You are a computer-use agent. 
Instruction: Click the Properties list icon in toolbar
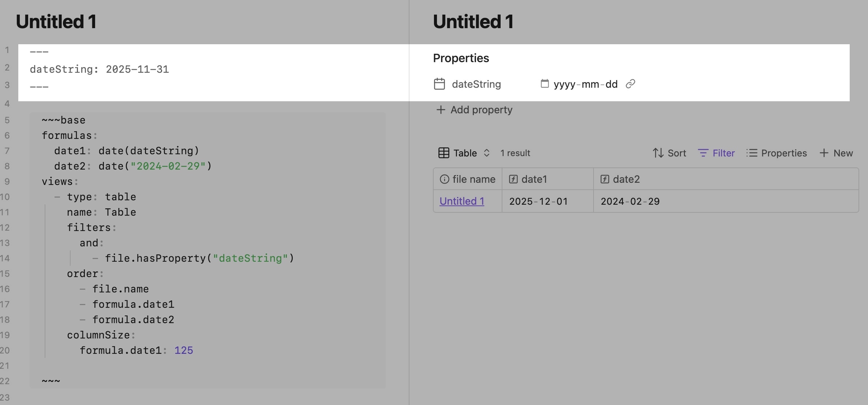point(752,153)
